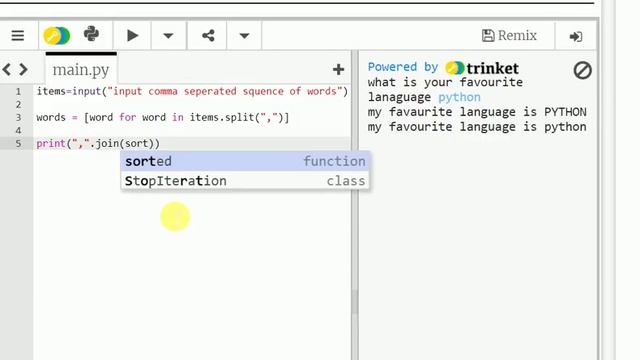This screenshot has width=640, height=360.
Task: Select the main.py tab
Action: pos(81,69)
